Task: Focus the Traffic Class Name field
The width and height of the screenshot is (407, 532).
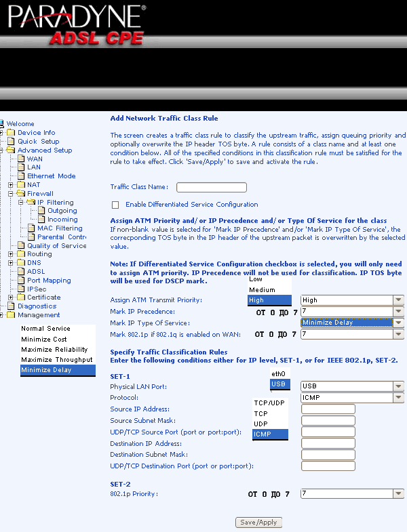Action: click(x=212, y=187)
